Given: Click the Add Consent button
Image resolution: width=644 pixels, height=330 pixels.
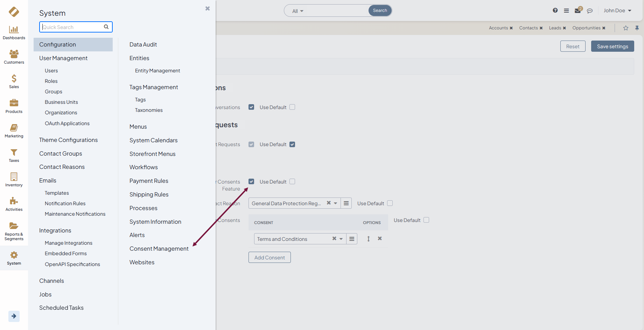Looking at the screenshot, I should [269, 258].
